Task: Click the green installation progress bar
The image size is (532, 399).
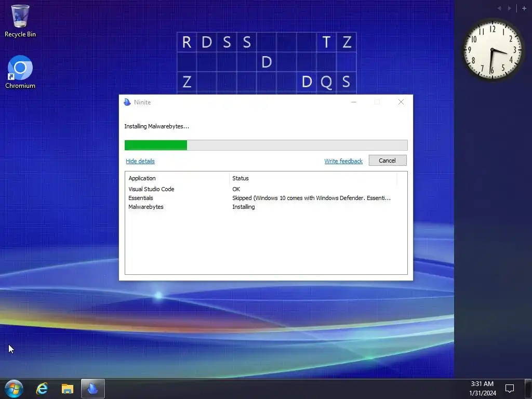Action: [x=266, y=145]
